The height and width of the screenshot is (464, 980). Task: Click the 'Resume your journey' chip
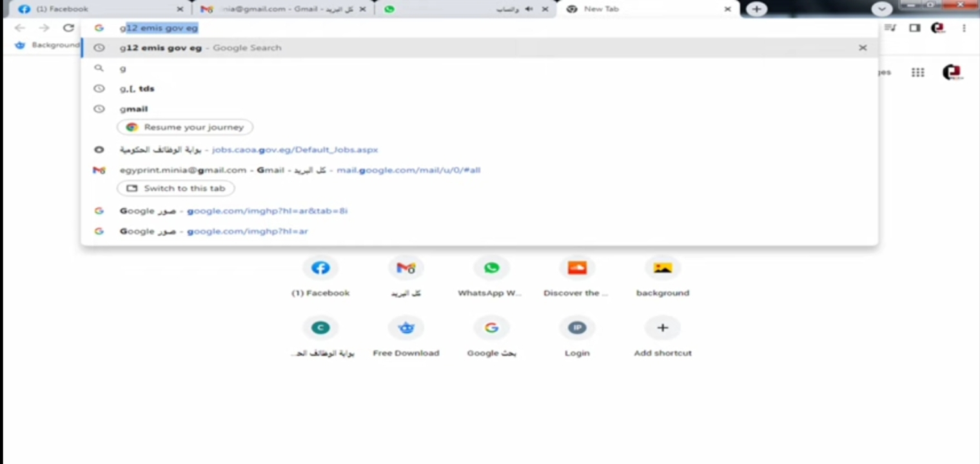click(x=185, y=127)
